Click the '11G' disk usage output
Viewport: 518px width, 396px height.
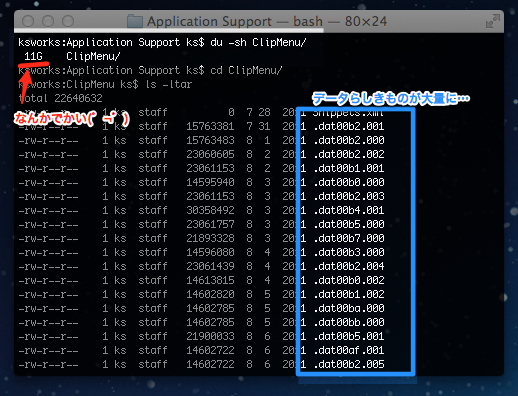pos(33,56)
